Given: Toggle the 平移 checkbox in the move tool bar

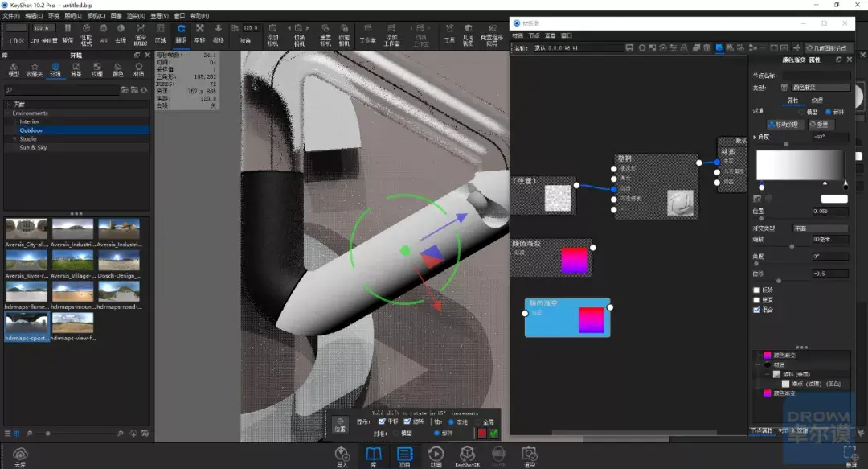Looking at the screenshot, I should click(382, 422).
